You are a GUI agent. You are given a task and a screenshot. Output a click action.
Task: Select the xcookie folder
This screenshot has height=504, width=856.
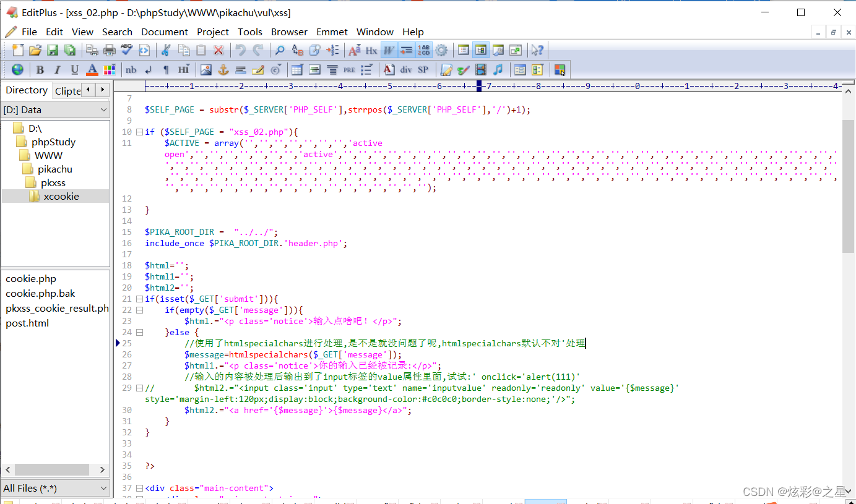(x=61, y=196)
